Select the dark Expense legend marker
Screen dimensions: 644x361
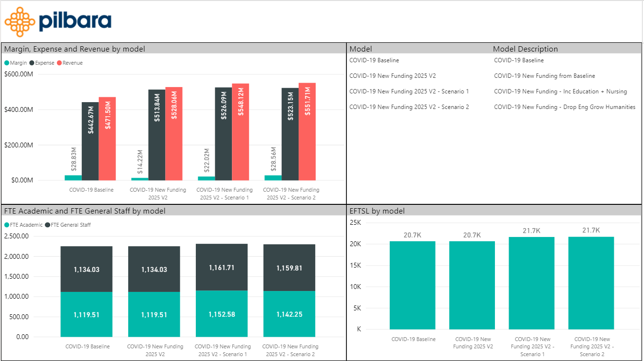pyautogui.click(x=32, y=63)
